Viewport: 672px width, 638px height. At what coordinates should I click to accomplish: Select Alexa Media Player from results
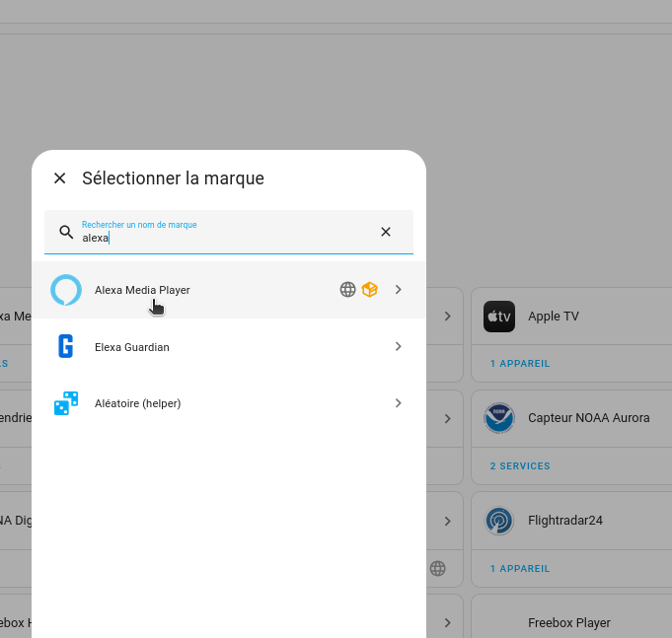[229, 290]
